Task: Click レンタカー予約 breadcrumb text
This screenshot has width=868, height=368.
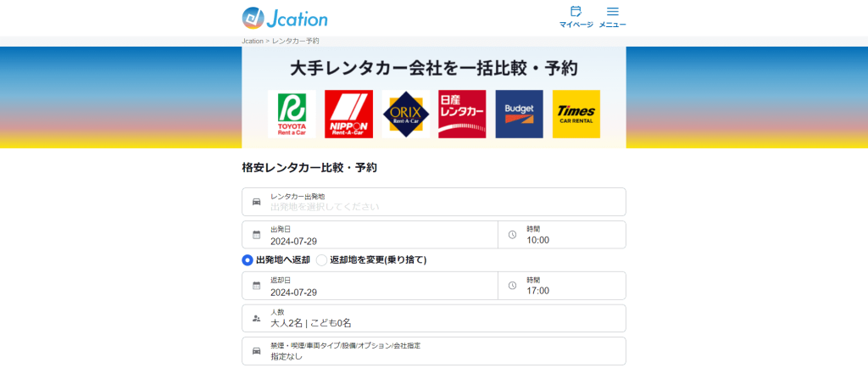Action: (x=296, y=41)
